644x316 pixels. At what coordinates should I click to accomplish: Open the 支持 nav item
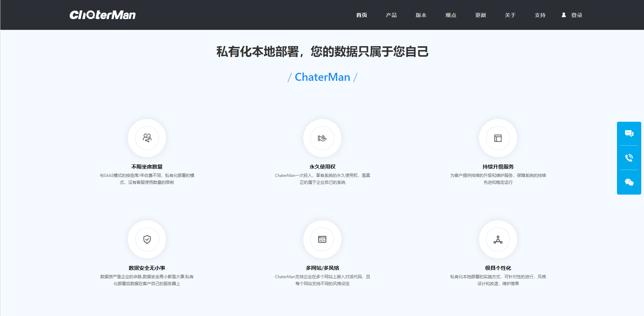tap(540, 15)
